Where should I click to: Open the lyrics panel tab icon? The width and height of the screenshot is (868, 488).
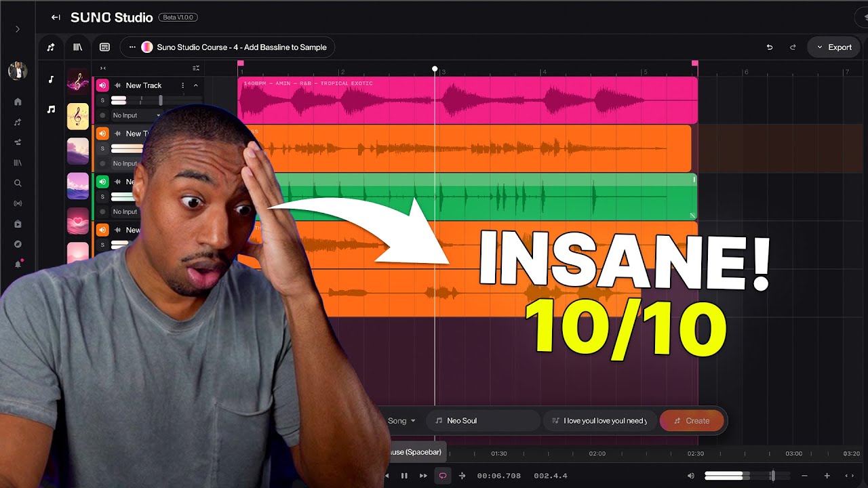coord(104,47)
